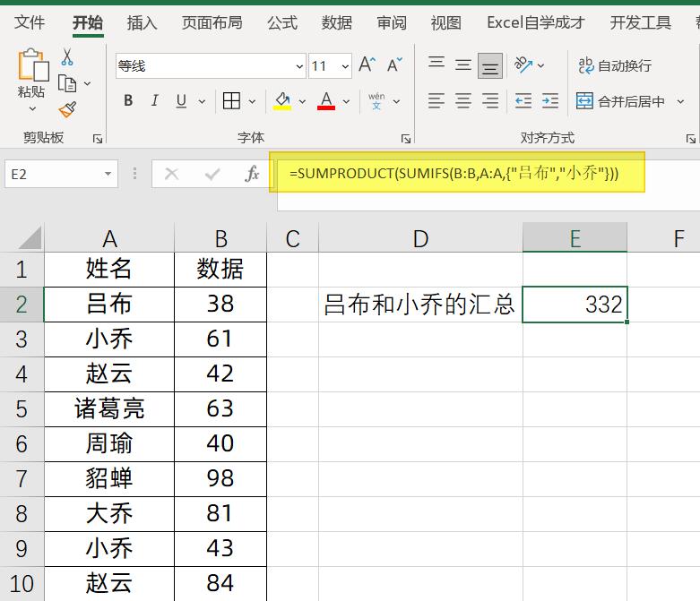
Task: Apply borders with the border icon
Action: [x=232, y=101]
